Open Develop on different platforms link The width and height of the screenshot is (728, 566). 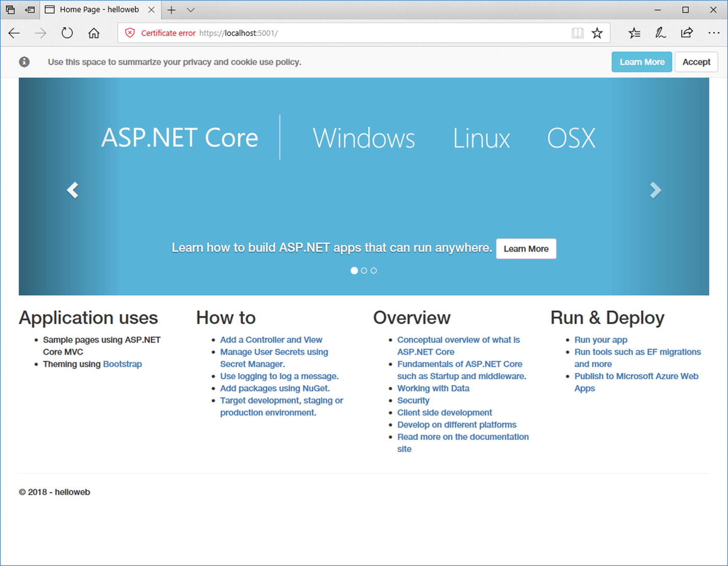(457, 425)
